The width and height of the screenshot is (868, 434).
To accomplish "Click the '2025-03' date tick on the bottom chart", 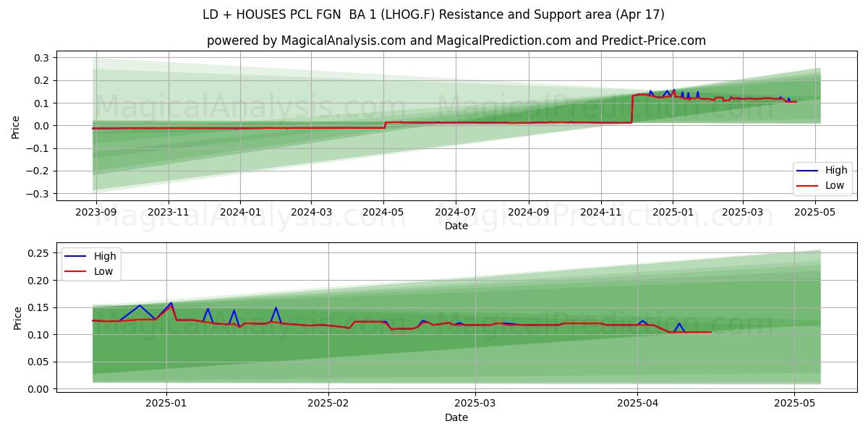I will pyautogui.click(x=476, y=403).
